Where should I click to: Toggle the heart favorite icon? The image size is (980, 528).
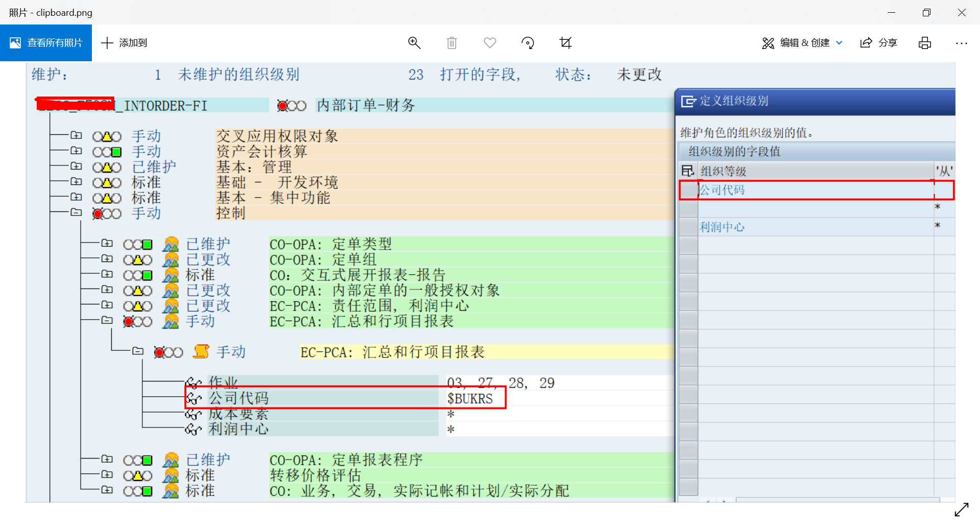(490, 43)
